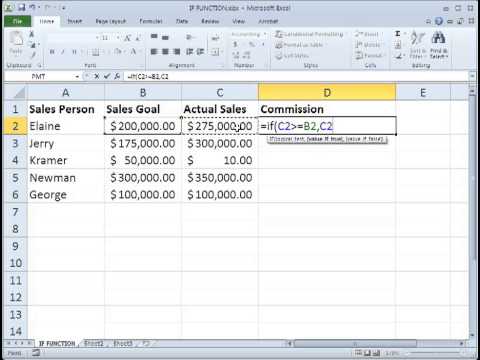480x360 pixels.
Task: Click the Sort & Filter icon
Action: pos(417,45)
